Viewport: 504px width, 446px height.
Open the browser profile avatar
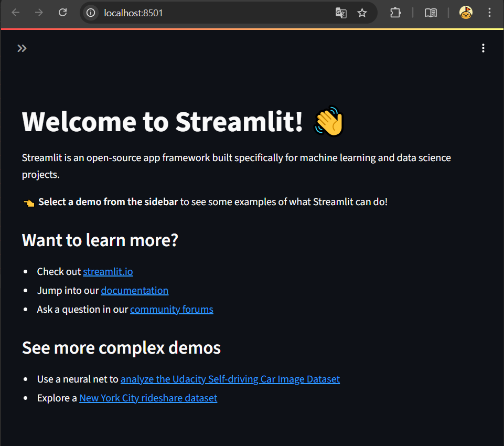[466, 13]
